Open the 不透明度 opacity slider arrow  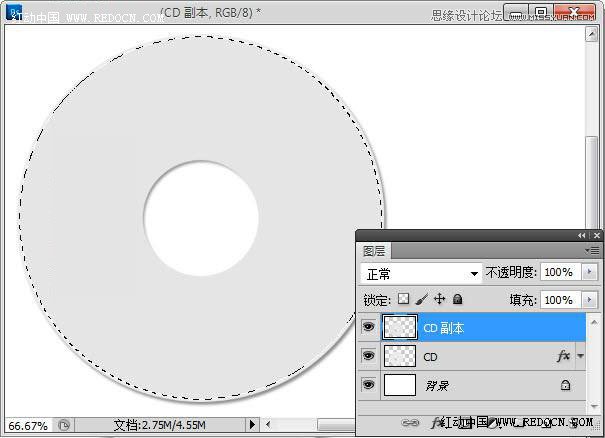tap(590, 272)
